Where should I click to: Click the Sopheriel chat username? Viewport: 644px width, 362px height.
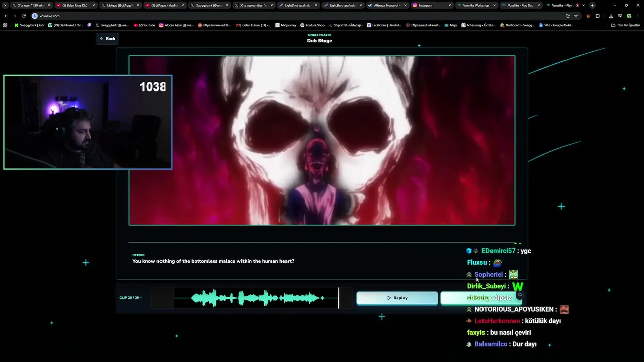(x=489, y=274)
